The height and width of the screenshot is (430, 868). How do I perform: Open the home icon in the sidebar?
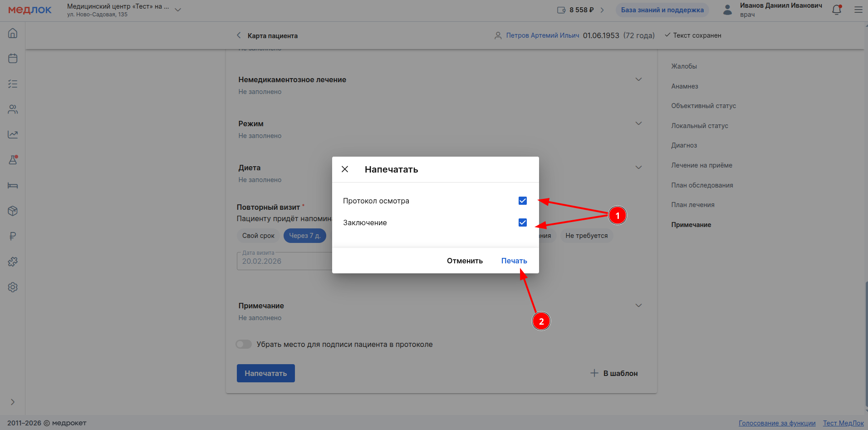coord(13,33)
